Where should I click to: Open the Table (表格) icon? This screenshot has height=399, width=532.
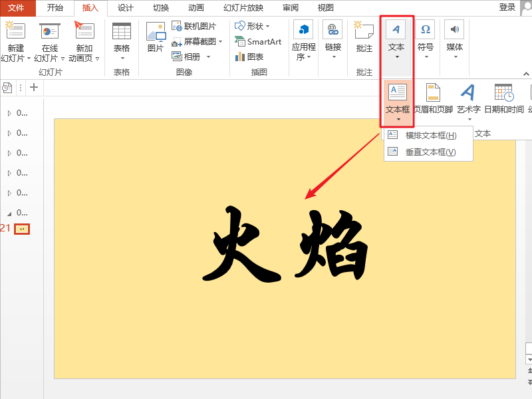pyautogui.click(x=122, y=31)
